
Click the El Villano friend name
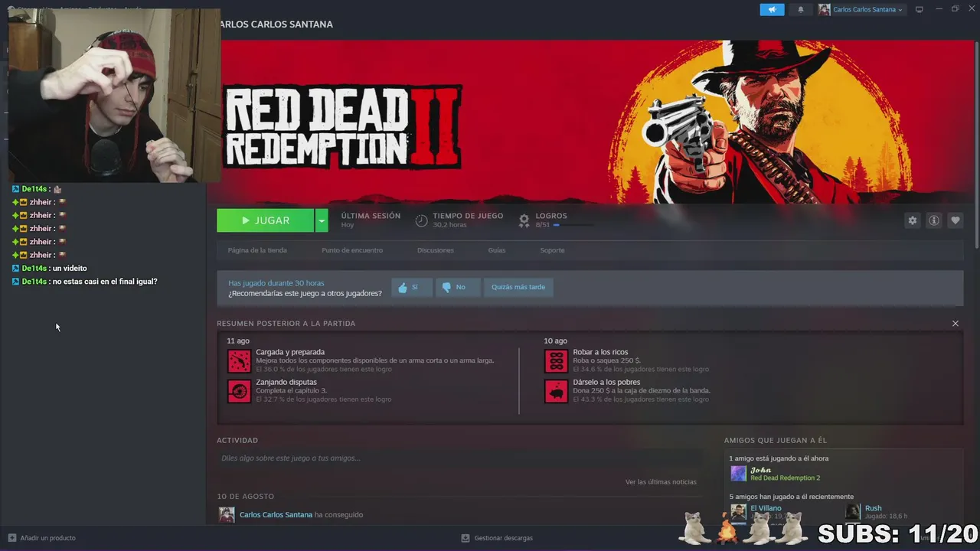766,508
